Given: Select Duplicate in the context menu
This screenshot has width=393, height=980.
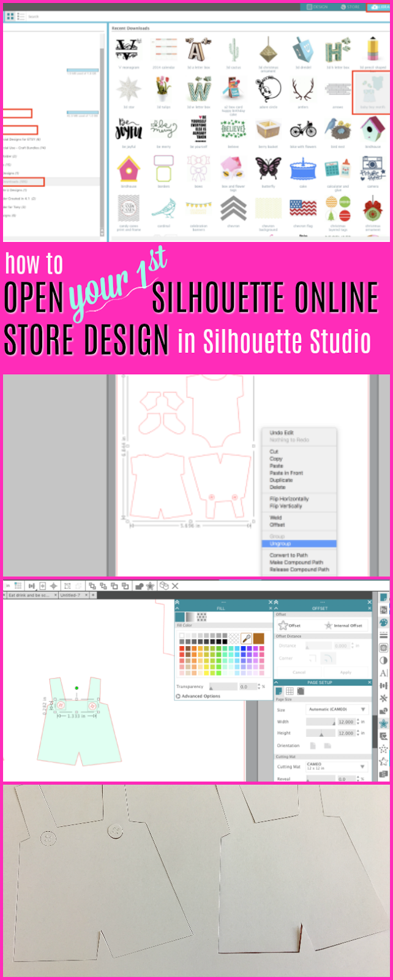Looking at the screenshot, I should (x=281, y=480).
